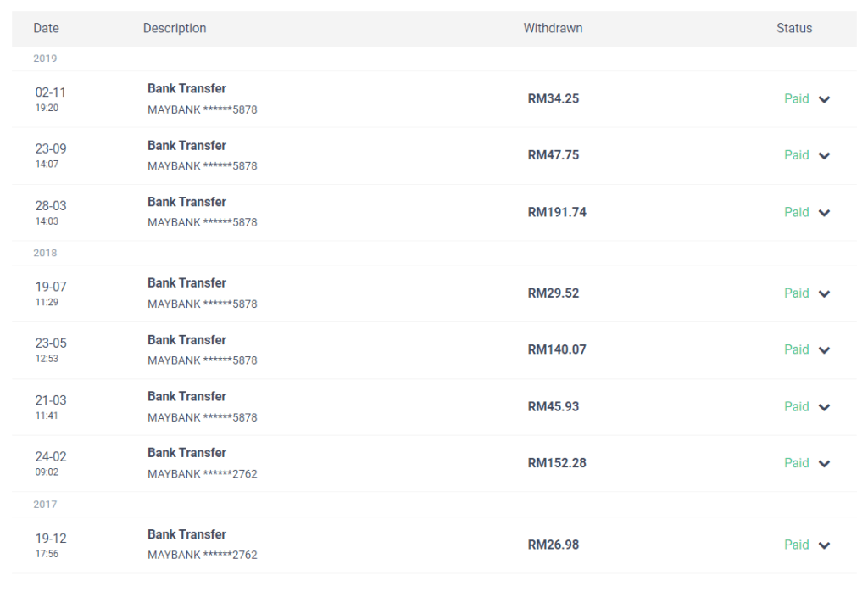Image resolution: width=868 pixels, height=592 pixels.
Task: Click the Withdrawn column header
Action: click(x=553, y=28)
